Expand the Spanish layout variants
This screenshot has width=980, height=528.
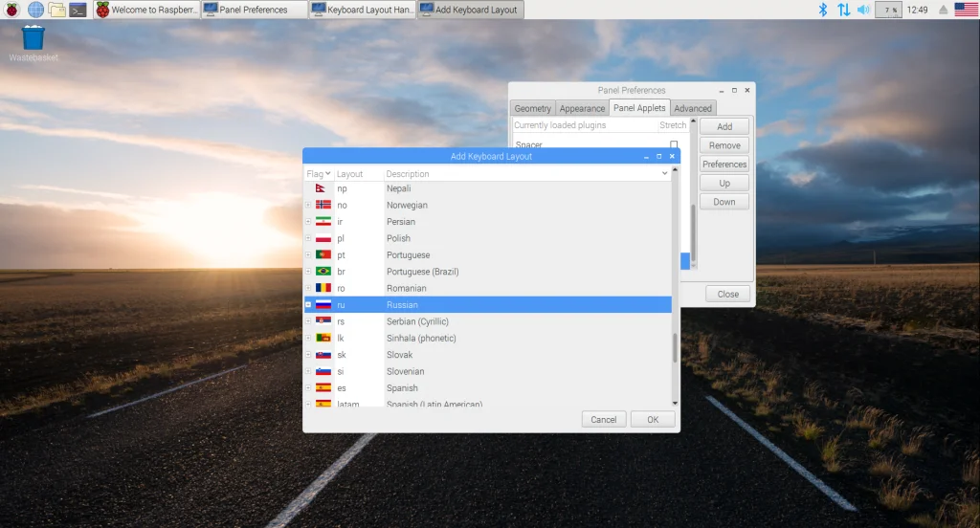tap(307, 388)
